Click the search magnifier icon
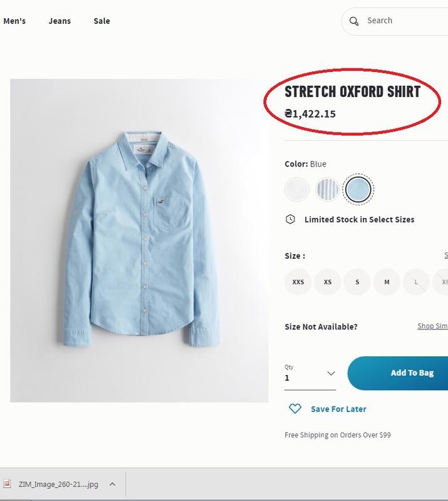The image size is (448, 501). (x=354, y=21)
